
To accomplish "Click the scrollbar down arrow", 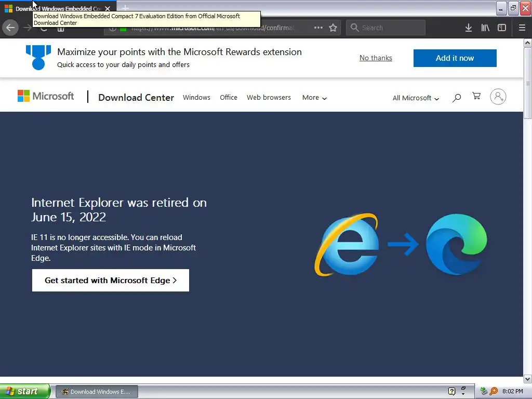I will 528,379.
